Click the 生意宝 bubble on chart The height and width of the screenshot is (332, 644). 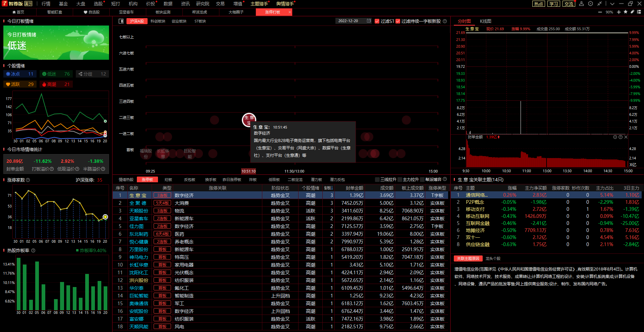click(249, 120)
